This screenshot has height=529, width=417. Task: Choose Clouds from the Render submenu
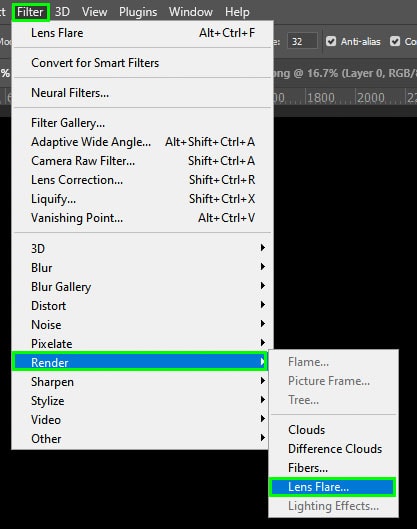[306, 430]
